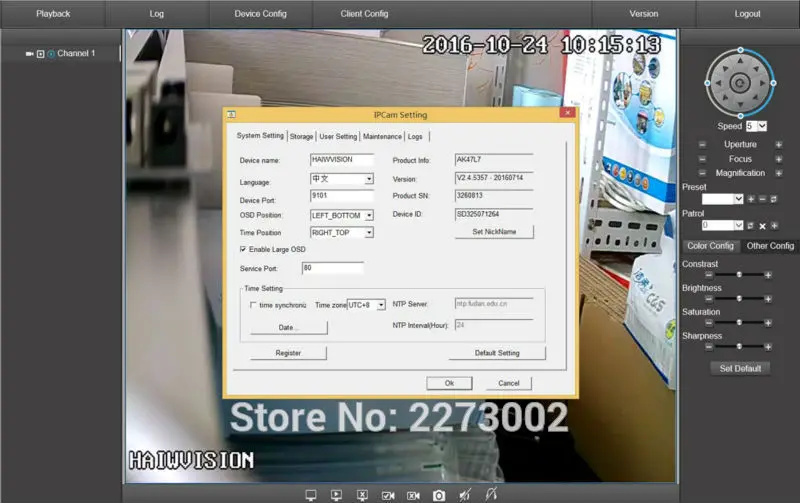The image size is (800, 503).
Task: Click Cancel in IPCam Setting dialog
Action: click(509, 383)
